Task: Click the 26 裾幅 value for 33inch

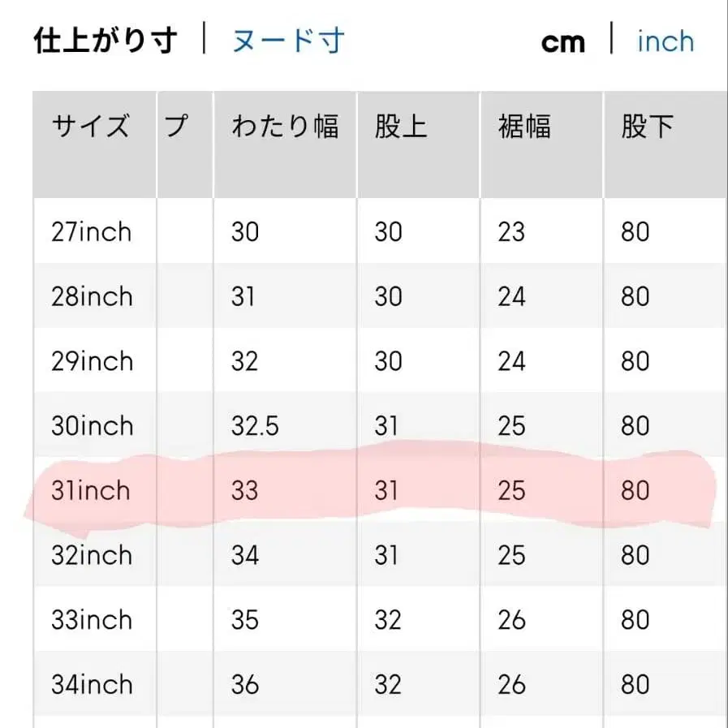Action: point(510,620)
